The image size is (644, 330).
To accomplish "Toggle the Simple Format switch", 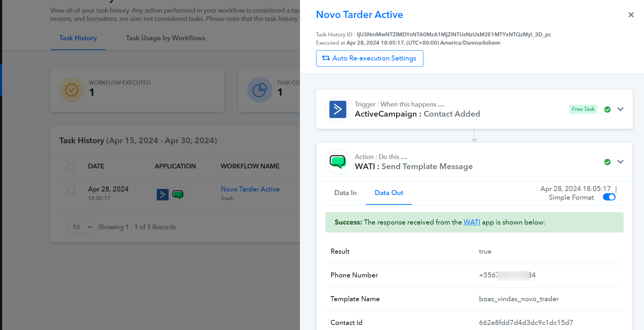I will [x=609, y=197].
